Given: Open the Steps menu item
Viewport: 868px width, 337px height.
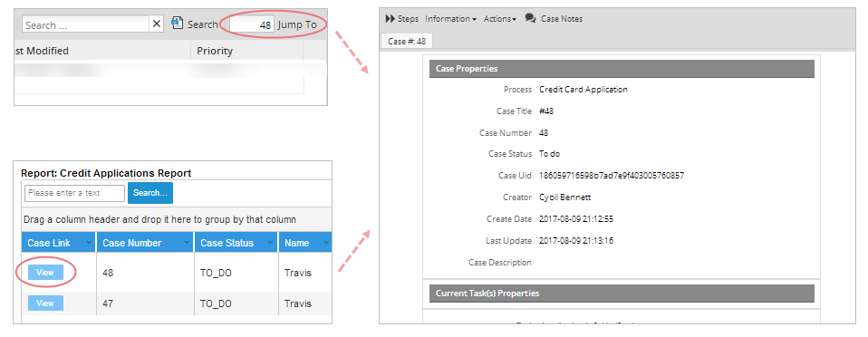Looking at the screenshot, I should [x=408, y=19].
